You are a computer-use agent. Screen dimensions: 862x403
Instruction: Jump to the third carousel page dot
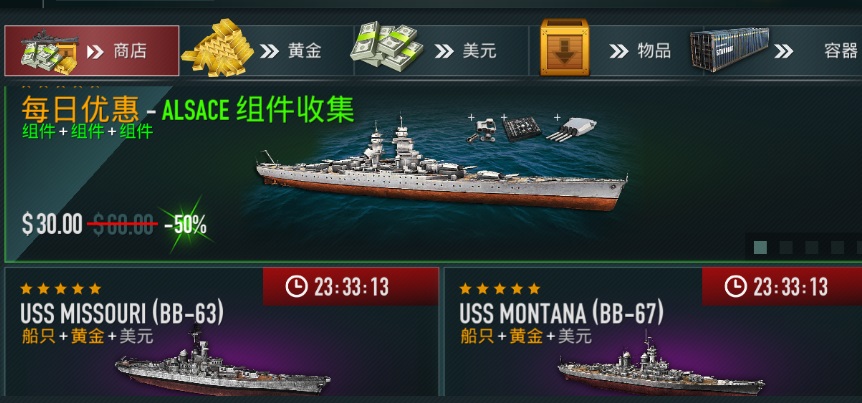pos(812,247)
